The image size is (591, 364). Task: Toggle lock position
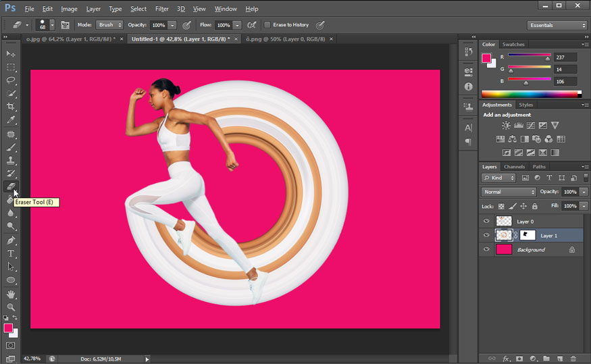coord(523,207)
